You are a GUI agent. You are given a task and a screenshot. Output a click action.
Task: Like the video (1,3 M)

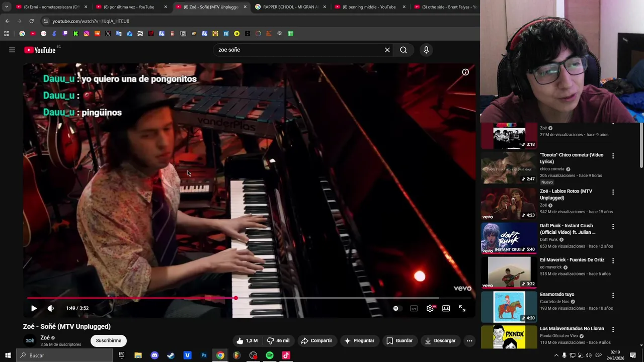pos(247,340)
